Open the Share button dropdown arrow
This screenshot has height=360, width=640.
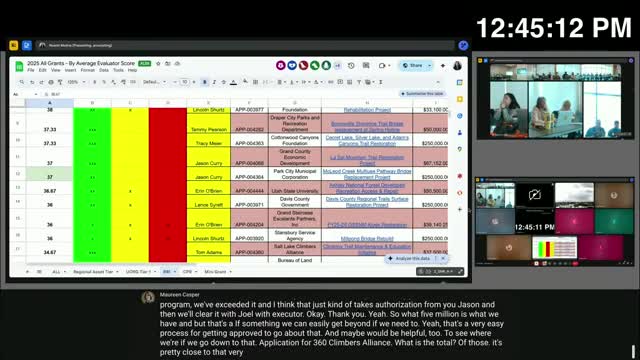430,65
